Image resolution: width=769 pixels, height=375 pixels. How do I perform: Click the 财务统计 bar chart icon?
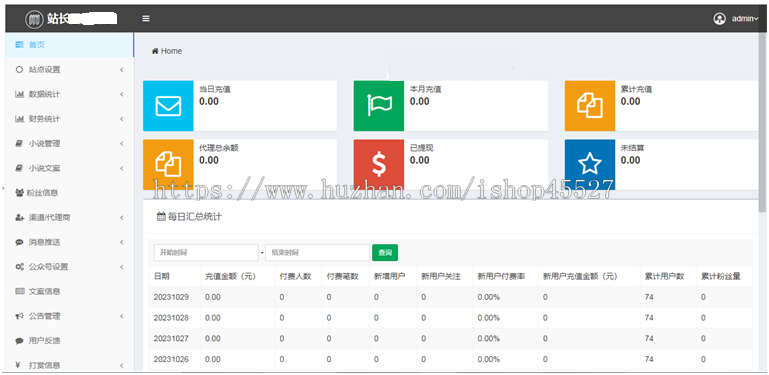click(x=19, y=119)
